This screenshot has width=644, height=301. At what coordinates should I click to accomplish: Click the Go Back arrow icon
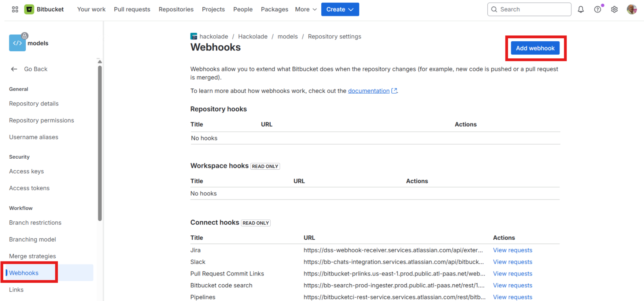(14, 69)
